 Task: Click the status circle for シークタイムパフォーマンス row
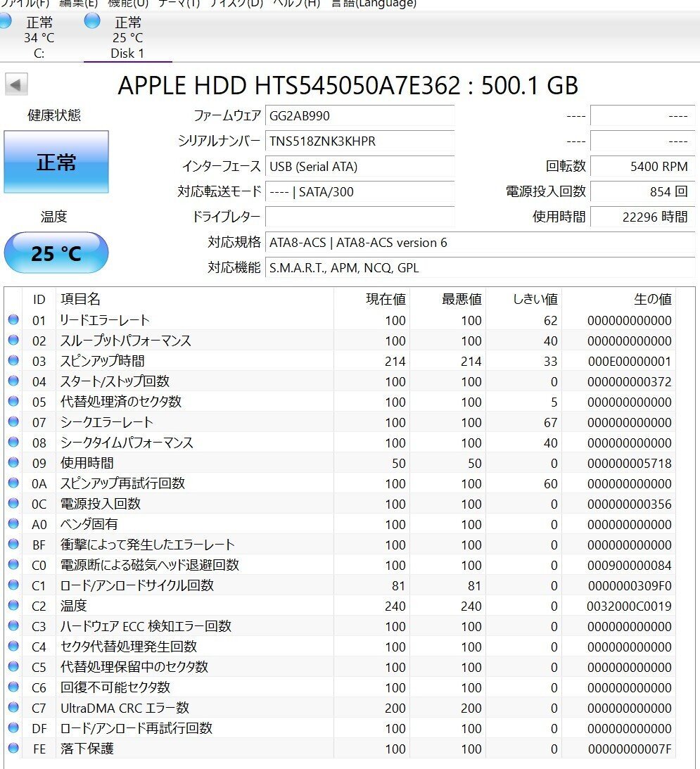pyautogui.click(x=13, y=442)
